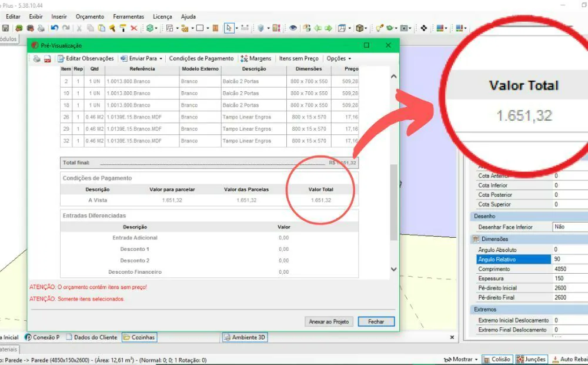Click the PDF export icon in preview
Screen dimensions: 588x365
[x=48, y=59]
